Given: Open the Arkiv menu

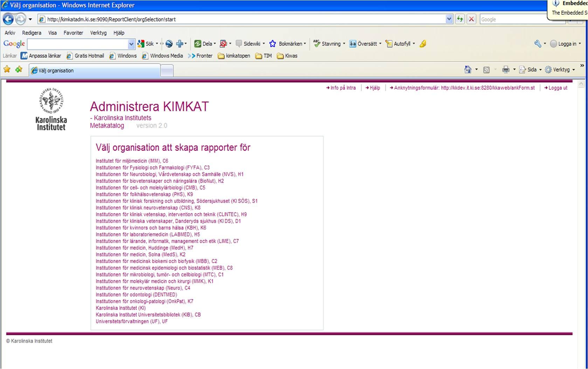Looking at the screenshot, I should [x=10, y=33].
